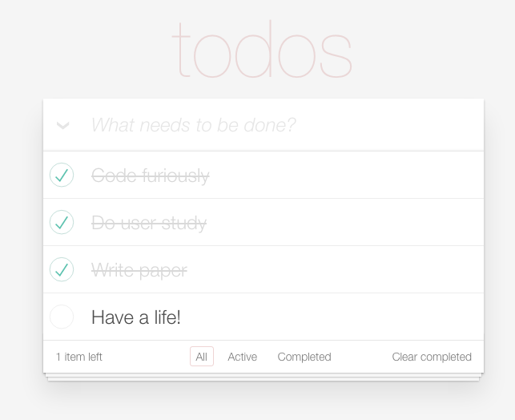Screen dimensions: 515x420
Task: Click the stacked paper edge beneath the footer
Action: coord(264,378)
